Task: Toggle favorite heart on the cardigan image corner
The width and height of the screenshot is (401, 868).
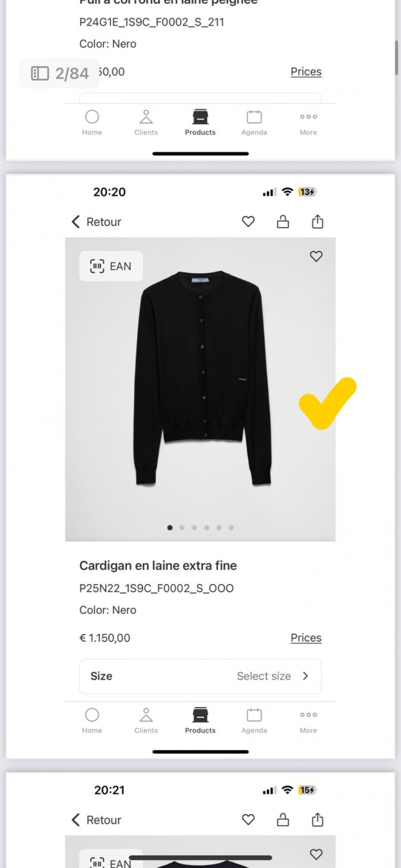Action: pyautogui.click(x=316, y=256)
